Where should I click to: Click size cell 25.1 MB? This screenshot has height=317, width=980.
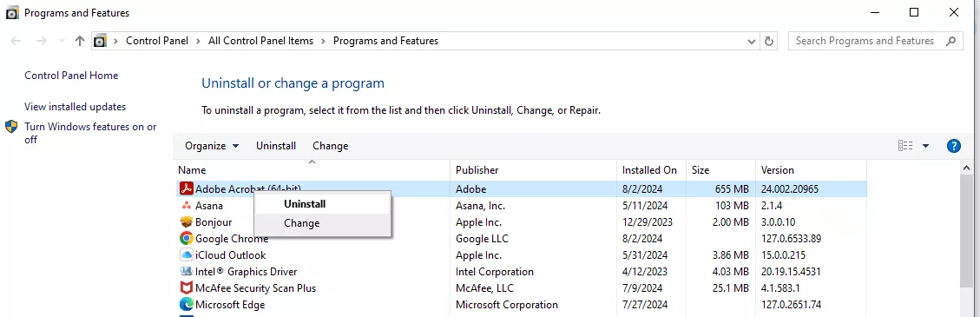point(731,288)
